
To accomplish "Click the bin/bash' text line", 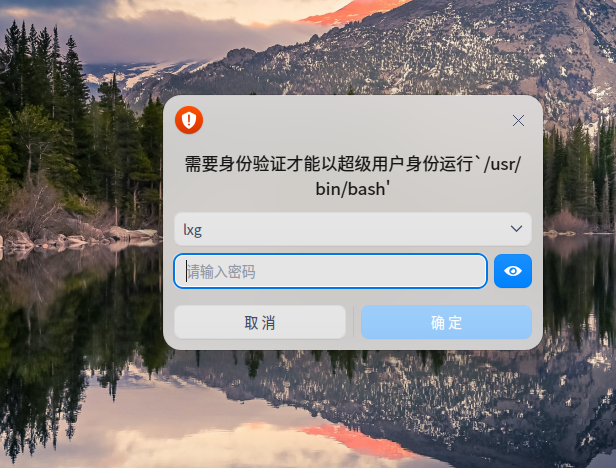I will point(353,189).
